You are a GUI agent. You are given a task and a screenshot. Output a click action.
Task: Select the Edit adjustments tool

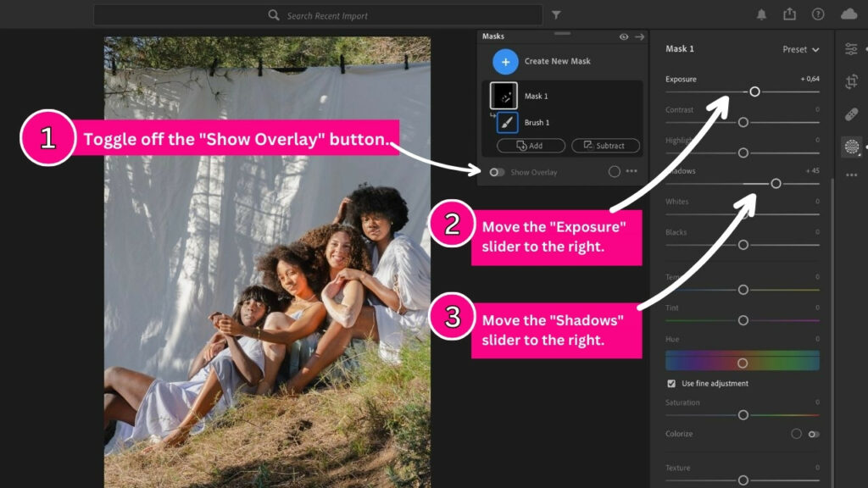pyautogui.click(x=853, y=48)
